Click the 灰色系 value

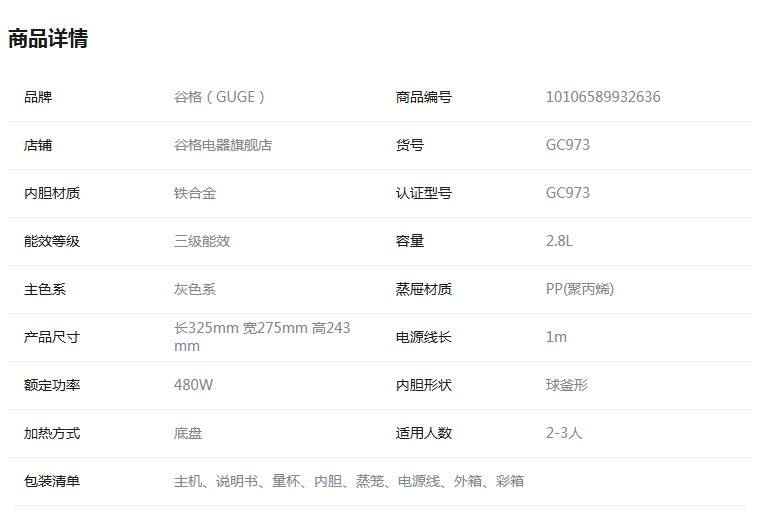pyautogui.click(x=195, y=290)
